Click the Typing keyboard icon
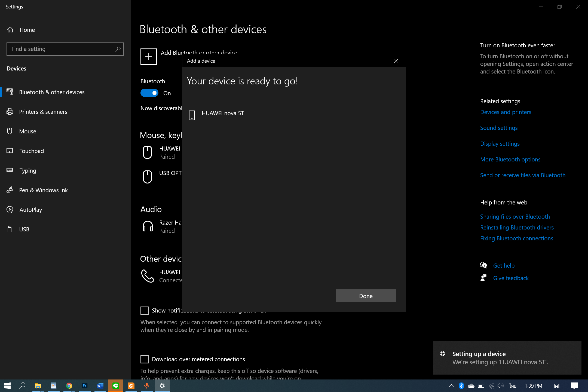 click(10, 170)
